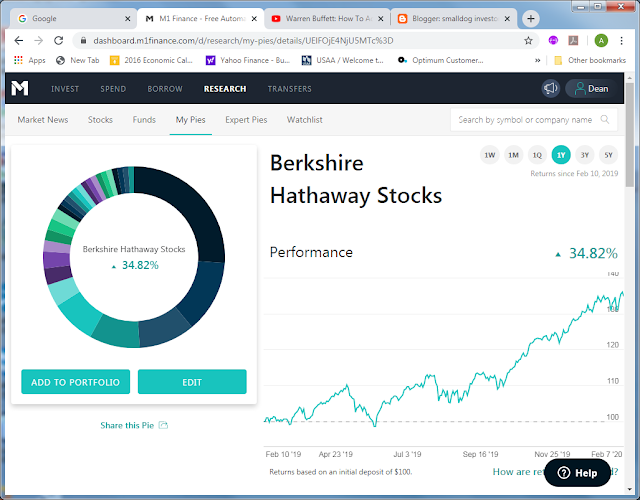Go to the Invest section
The height and width of the screenshot is (500, 640).
pos(65,89)
